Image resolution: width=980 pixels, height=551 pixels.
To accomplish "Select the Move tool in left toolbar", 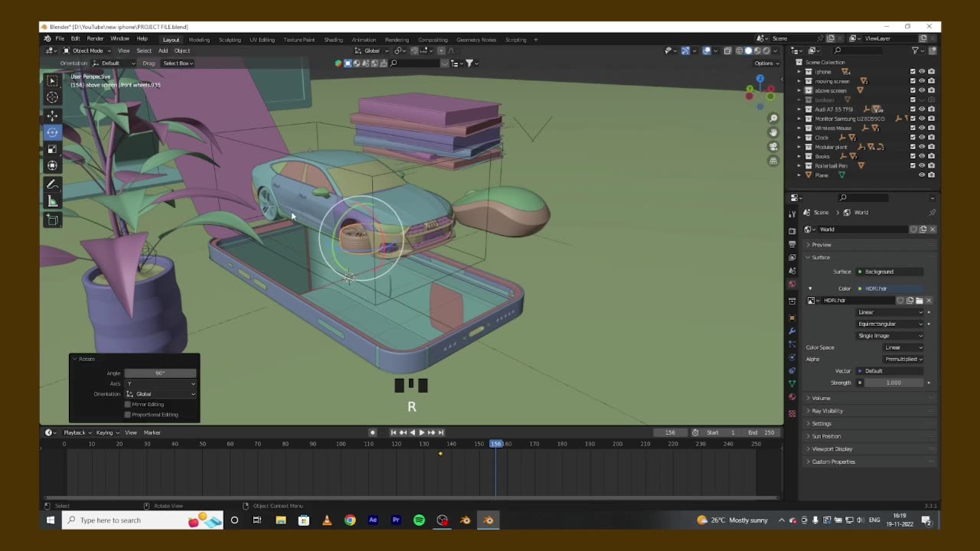I will point(52,116).
